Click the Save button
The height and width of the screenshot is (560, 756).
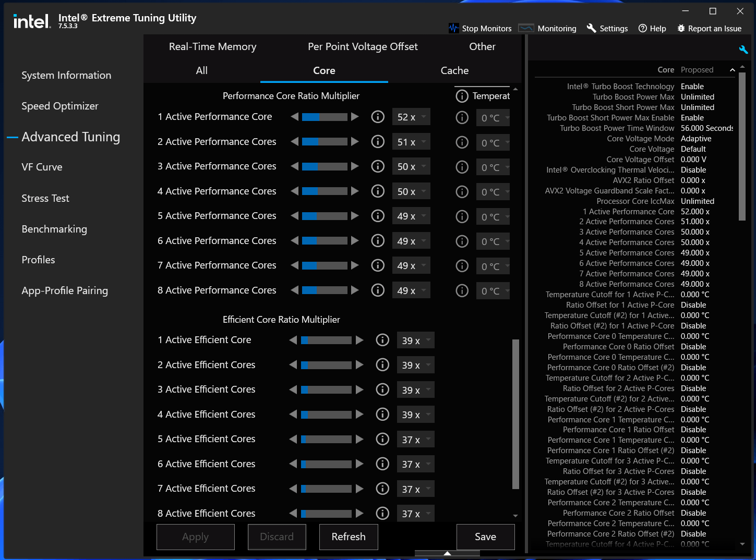485,537
